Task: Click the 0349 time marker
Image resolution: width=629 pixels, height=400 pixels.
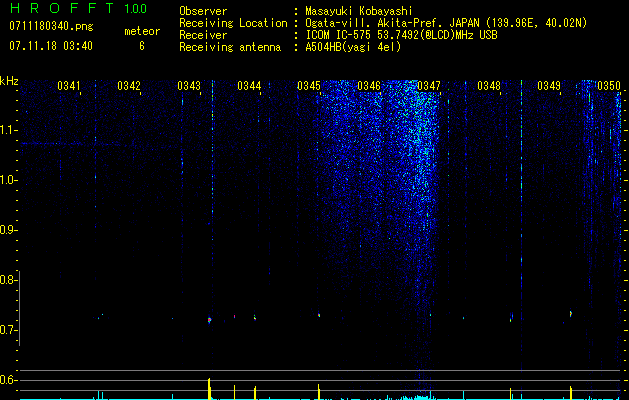Action: point(549,86)
